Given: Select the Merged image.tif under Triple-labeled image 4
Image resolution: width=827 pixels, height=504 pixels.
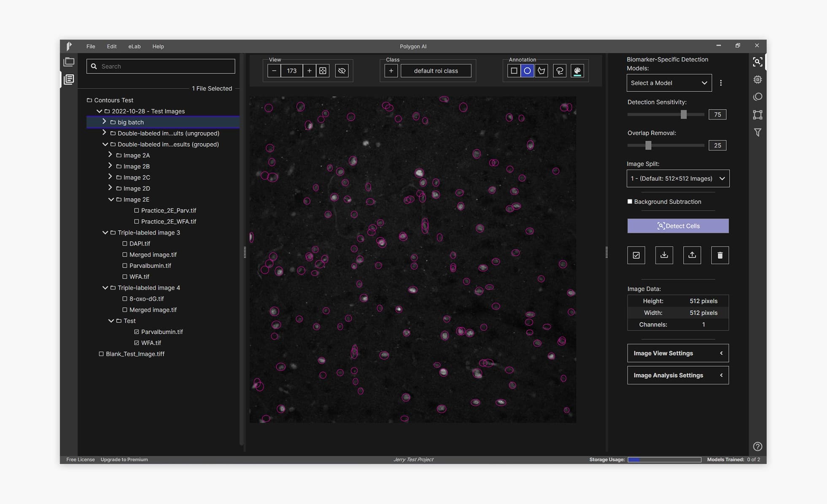Looking at the screenshot, I should (x=153, y=310).
